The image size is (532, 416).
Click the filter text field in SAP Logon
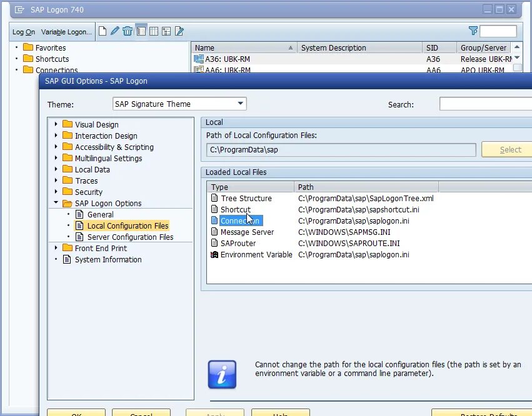point(498,31)
